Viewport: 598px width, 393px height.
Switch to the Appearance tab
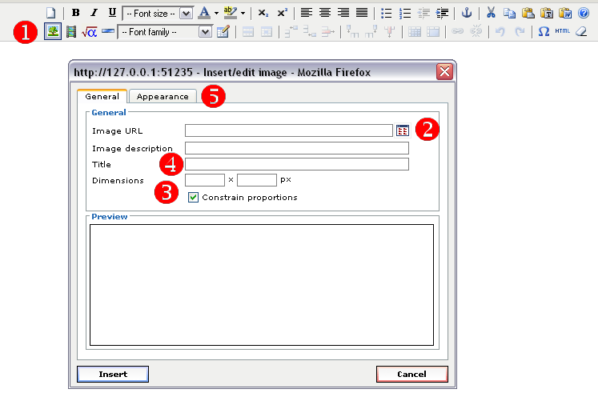[x=163, y=96]
